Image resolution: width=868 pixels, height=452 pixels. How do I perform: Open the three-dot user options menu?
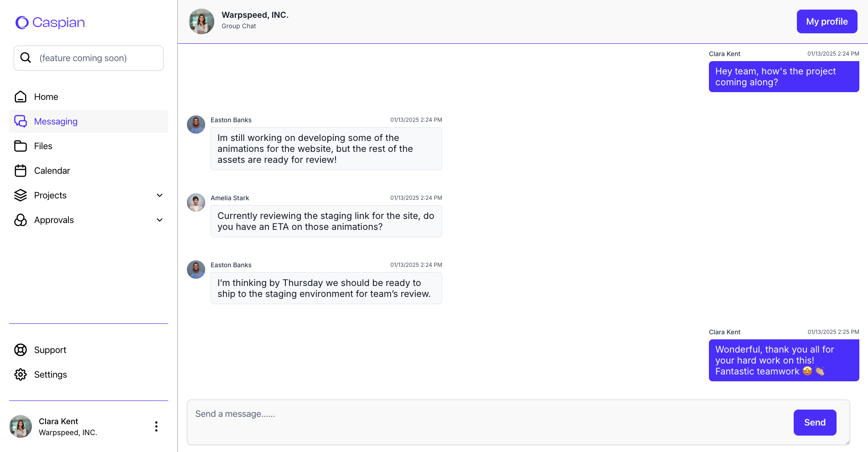pos(156,426)
